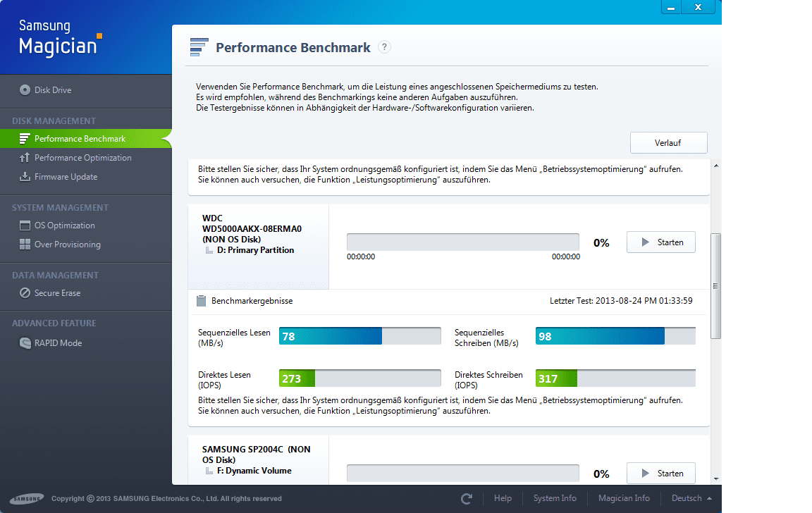812x513 pixels.
Task: Click the vertical scrollbar thumb
Action: point(716,286)
